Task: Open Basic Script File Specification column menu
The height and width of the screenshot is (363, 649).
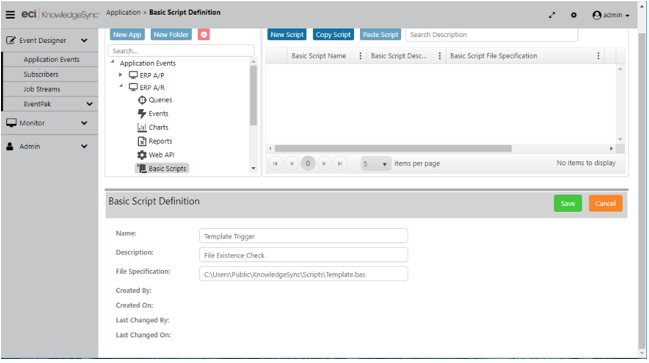Action: tap(598, 55)
